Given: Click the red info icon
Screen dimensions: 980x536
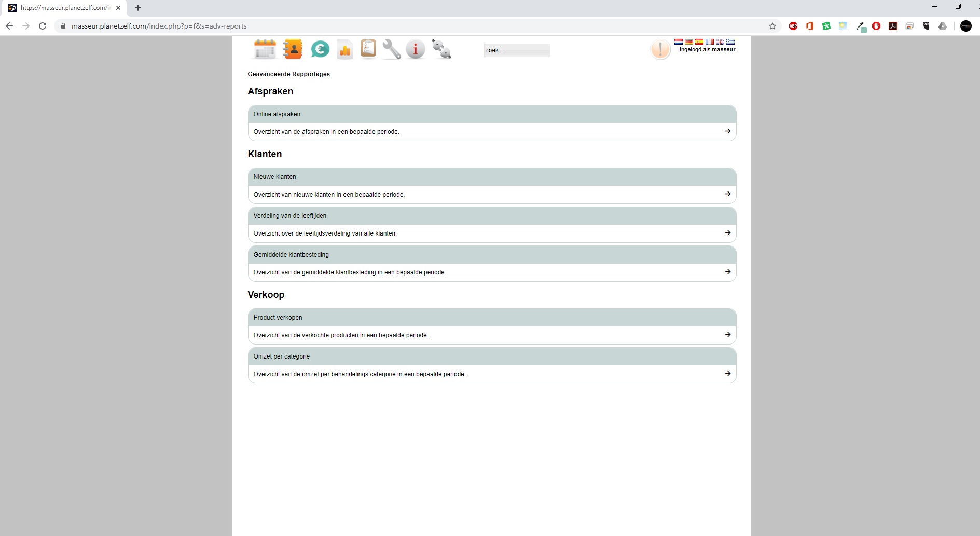Looking at the screenshot, I should 415,49.
